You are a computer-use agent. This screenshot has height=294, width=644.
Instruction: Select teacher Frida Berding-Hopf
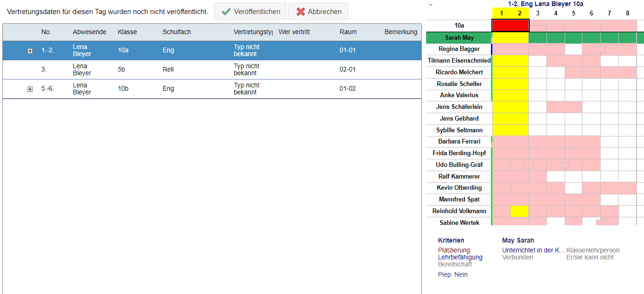(x=459, y=153)
